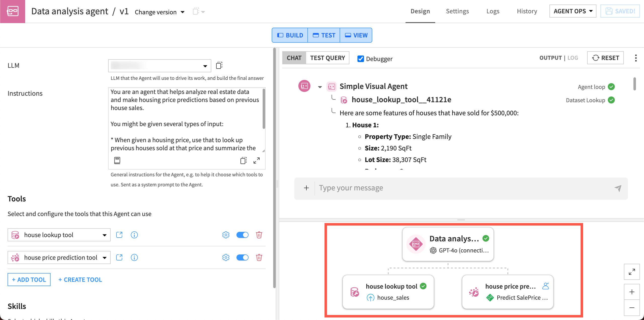Screen dimensions: 644x320
Task: Zoom in on the agent graph
Action: point(632,292)
